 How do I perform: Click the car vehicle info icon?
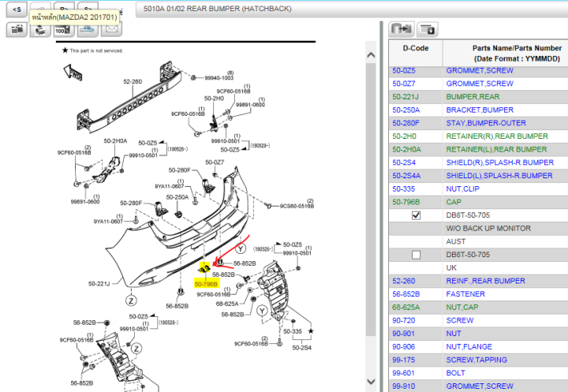click(88, 30)
